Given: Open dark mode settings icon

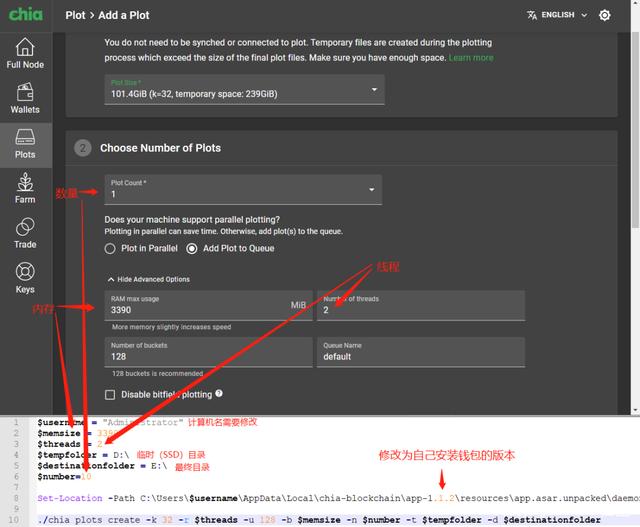Looking at the screenshot, I should (604, 15).
